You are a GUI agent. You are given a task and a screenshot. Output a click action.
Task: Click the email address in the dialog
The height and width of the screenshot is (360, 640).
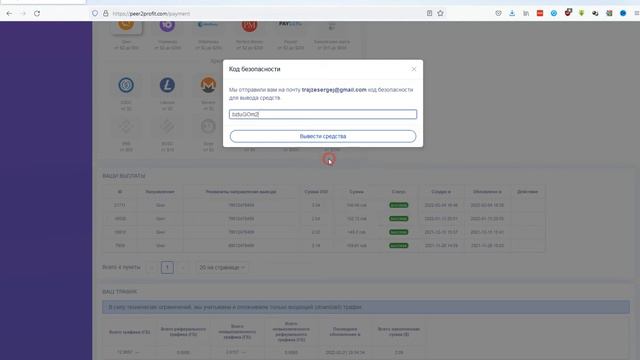[x=334, y=90]
